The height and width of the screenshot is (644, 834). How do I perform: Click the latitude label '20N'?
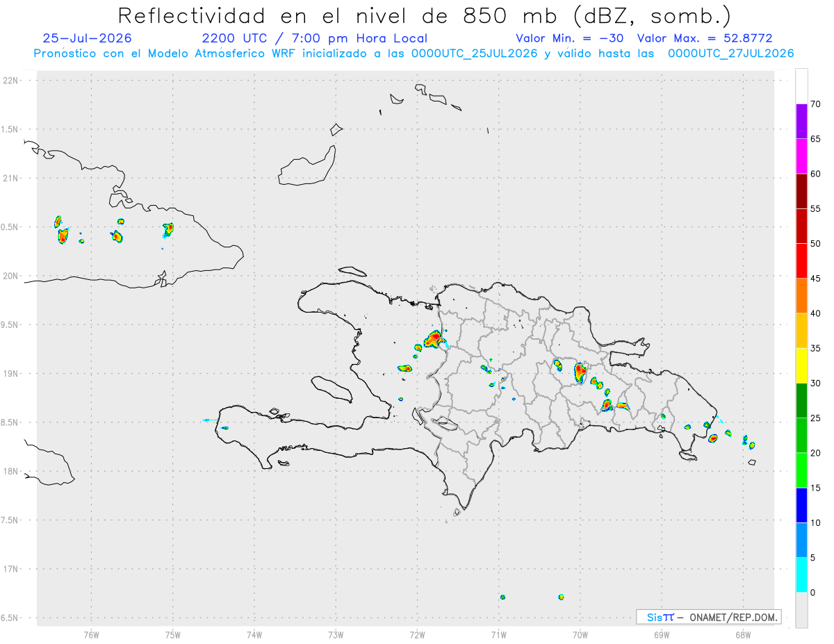(x=11, y=276)
